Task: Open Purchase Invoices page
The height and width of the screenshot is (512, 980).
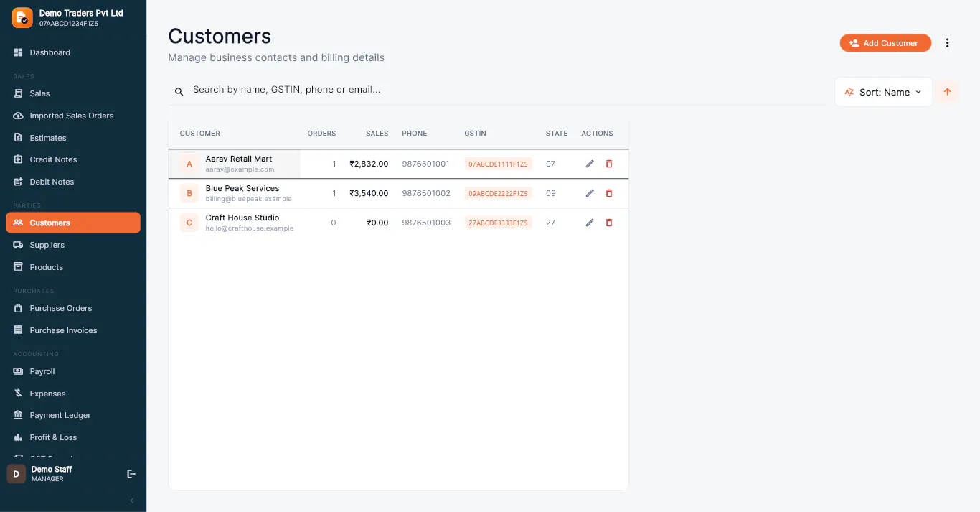Action: click(x=73, y=330)
